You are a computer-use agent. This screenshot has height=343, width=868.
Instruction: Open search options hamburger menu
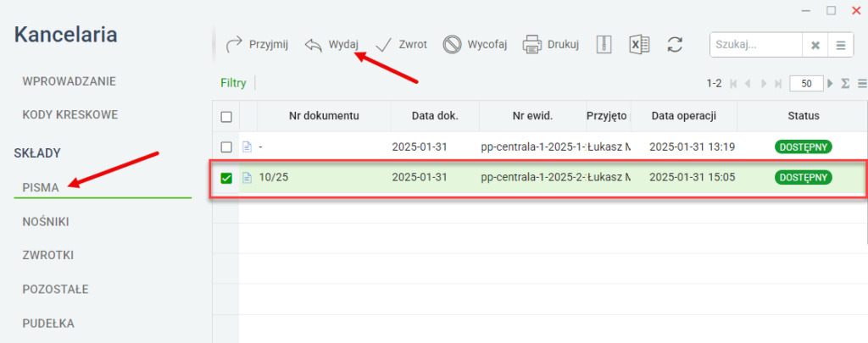click(x=840, y=45)
